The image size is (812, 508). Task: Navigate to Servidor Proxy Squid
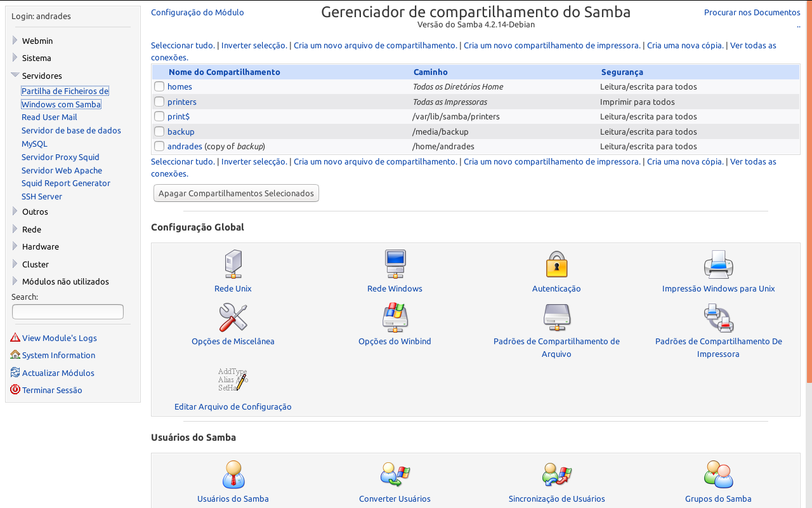coord(60,157)
